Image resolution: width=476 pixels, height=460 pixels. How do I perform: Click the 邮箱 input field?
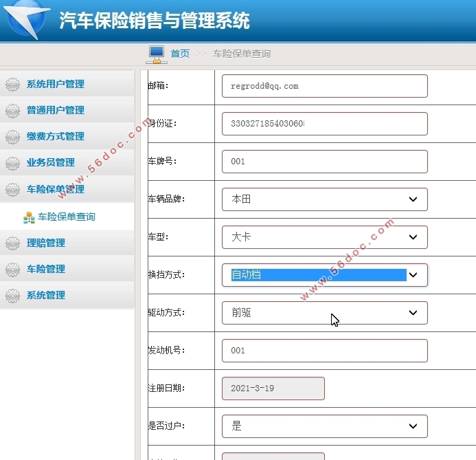(x=324, y=86)
